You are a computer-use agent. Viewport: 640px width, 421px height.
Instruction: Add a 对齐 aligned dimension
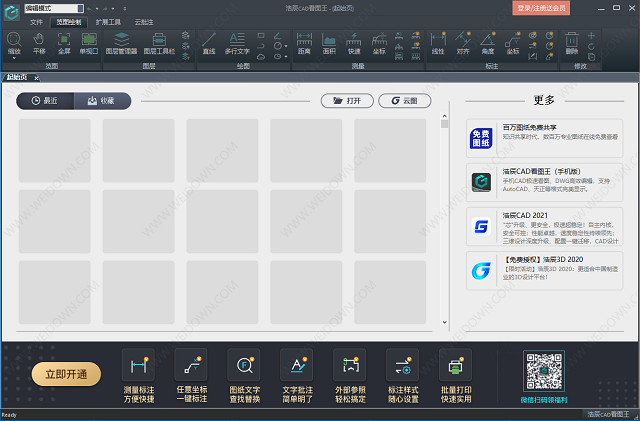463,43
